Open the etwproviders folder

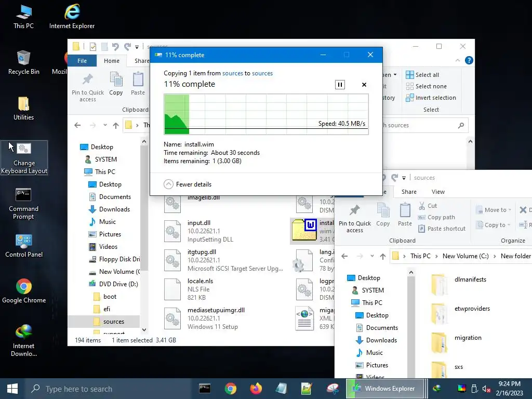tap(460, 313)
